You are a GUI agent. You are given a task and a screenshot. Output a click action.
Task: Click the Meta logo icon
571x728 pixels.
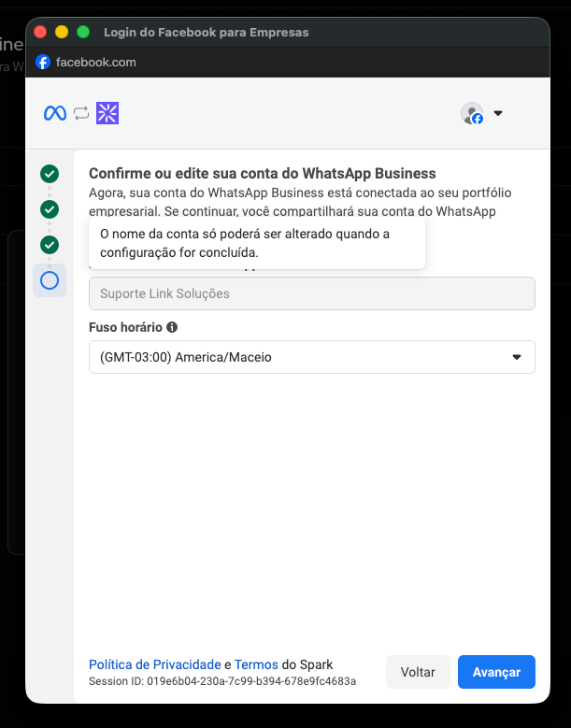pyautogui.click(x=55, y=113)
